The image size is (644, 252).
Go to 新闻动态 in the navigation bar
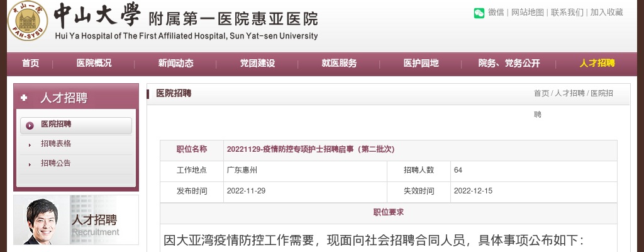click(175, 63)
